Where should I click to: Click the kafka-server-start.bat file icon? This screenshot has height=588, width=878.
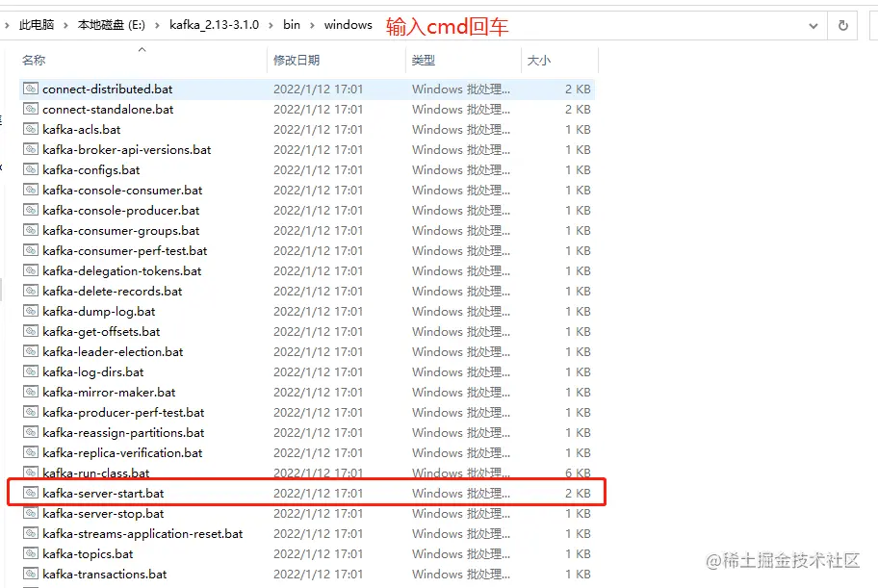click(31, 492)
